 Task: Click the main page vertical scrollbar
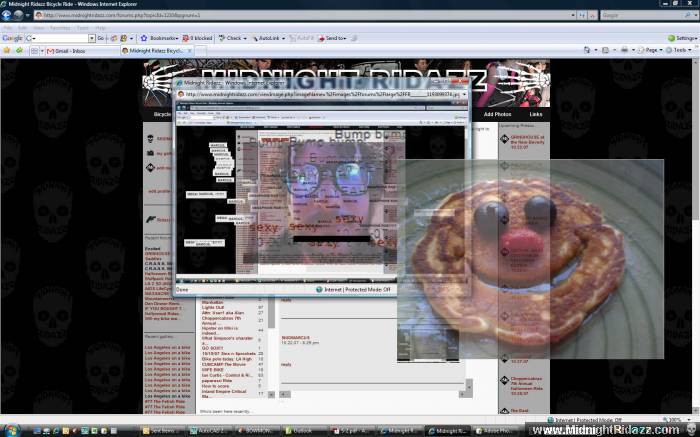coord(696,237)
